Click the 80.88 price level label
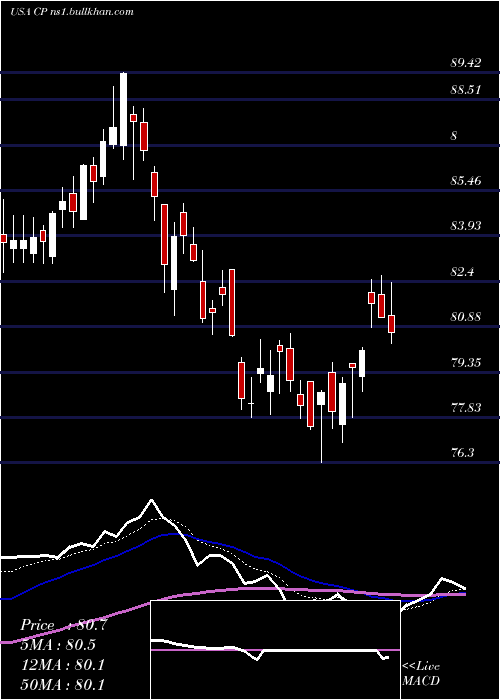Screen dimensions: 500x700 click(466, 317)
